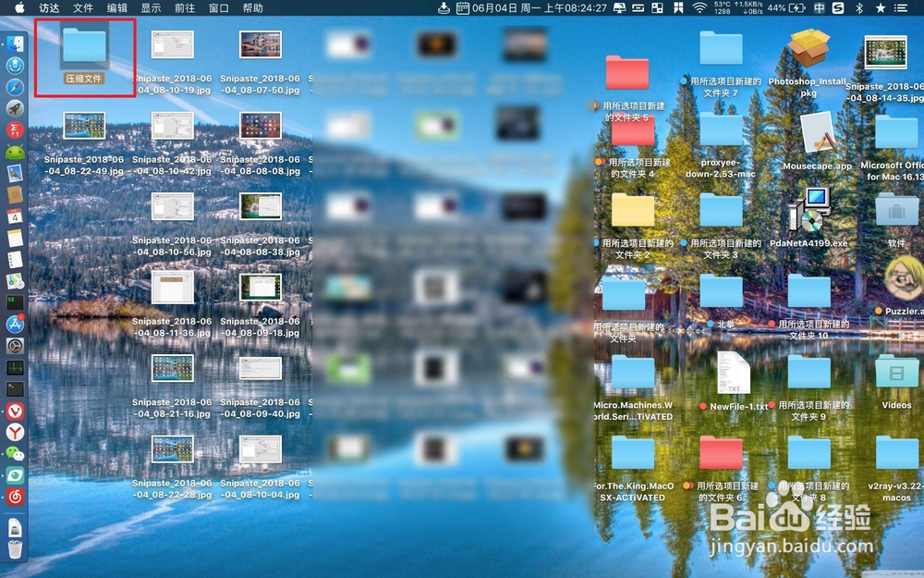Image resolution: width=924 pixels, height=578 pixels.
Task: Select the 北拳 folder
Action: pos(721,290)
